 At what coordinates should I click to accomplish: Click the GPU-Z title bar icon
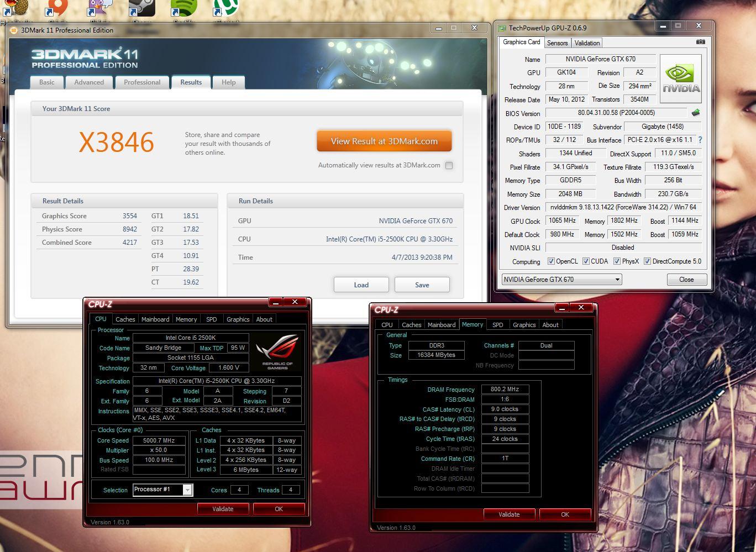(x=502, y=28)
